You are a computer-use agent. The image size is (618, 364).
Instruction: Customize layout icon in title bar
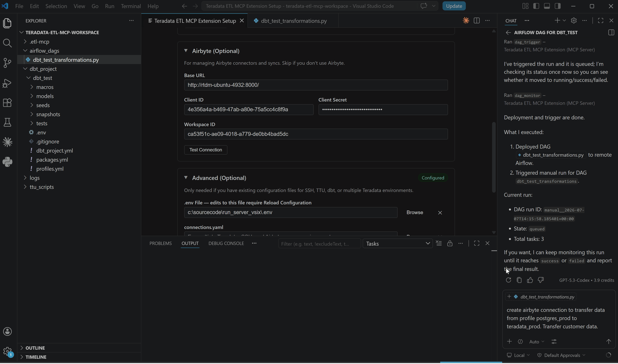coord(525,6)
